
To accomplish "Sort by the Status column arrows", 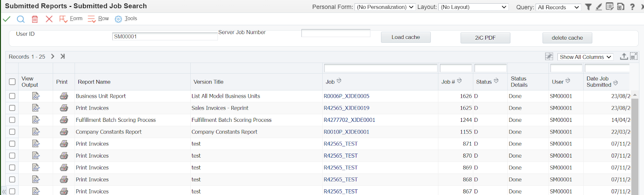I will [496, 81].
